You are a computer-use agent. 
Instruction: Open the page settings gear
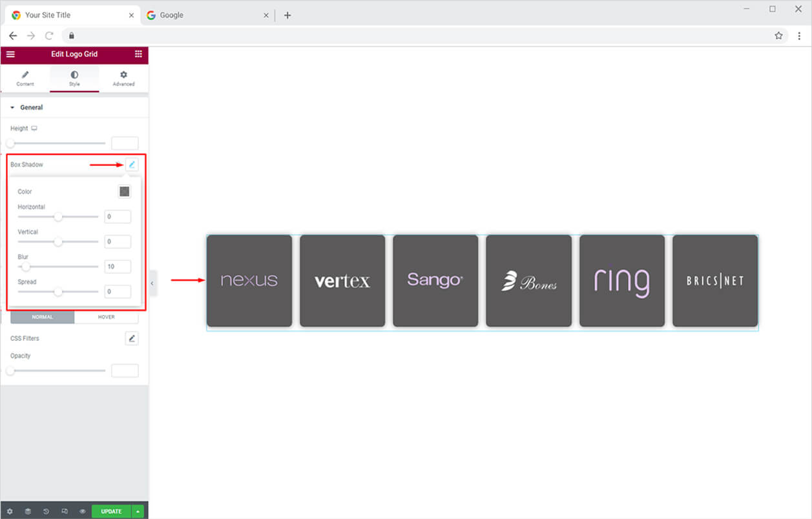tap(10, 511)
